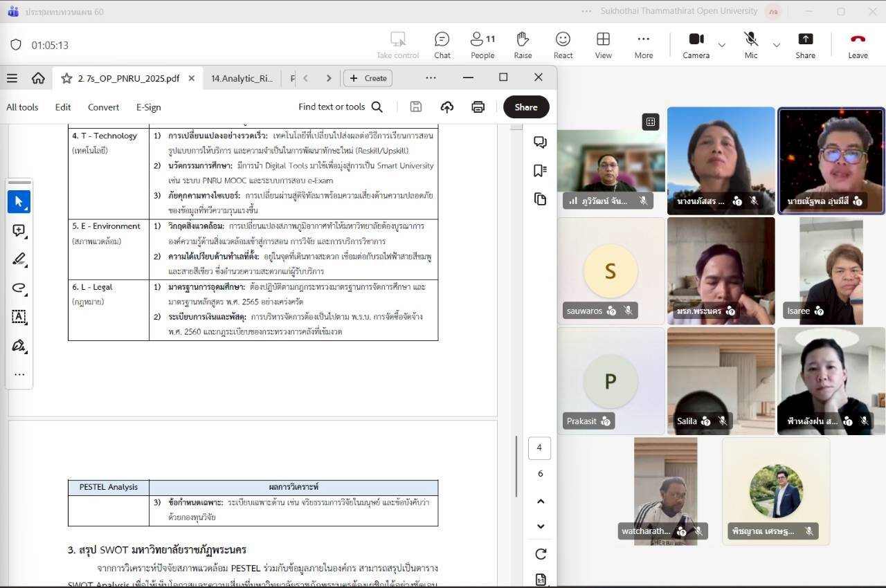Open the Chat panel in Teams
Image resolution: width=886 pixels, height=588 pixels.
click(442, 45)
